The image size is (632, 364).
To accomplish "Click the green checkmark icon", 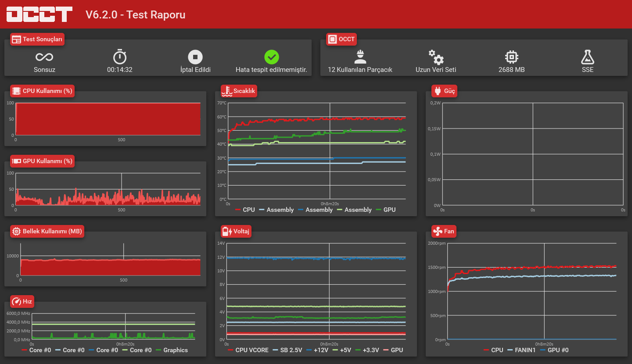I will pos(272,57).
